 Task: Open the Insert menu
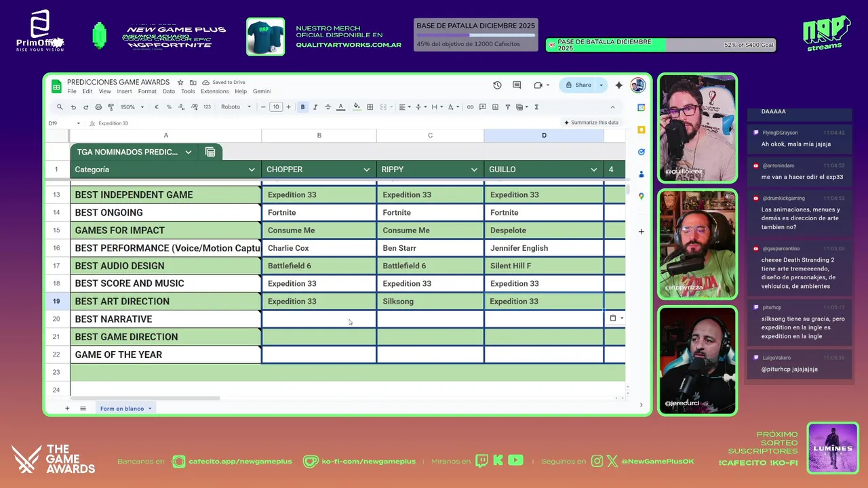coord(124,91)
